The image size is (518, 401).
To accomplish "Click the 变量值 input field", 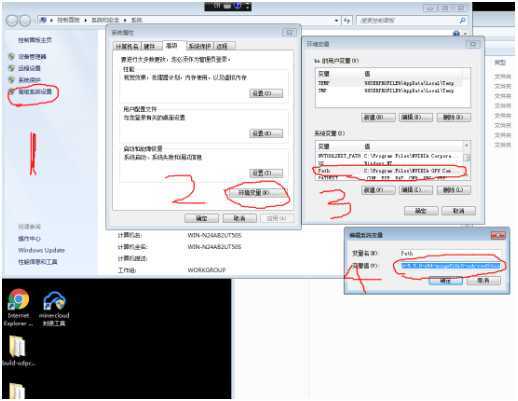I will [450, 266].
